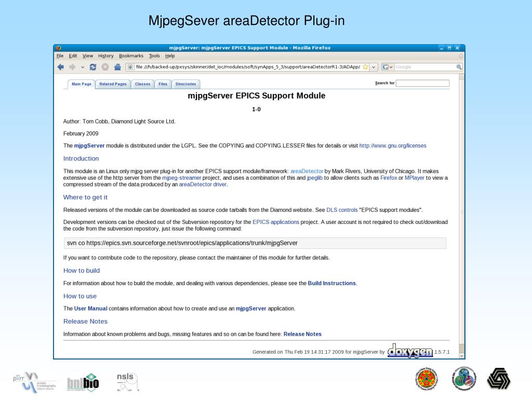This screenshot has height=399, width=532.
Task: Click the Firefox activity throbber icon
Action: pyautogui.click(x=460, y=56)
